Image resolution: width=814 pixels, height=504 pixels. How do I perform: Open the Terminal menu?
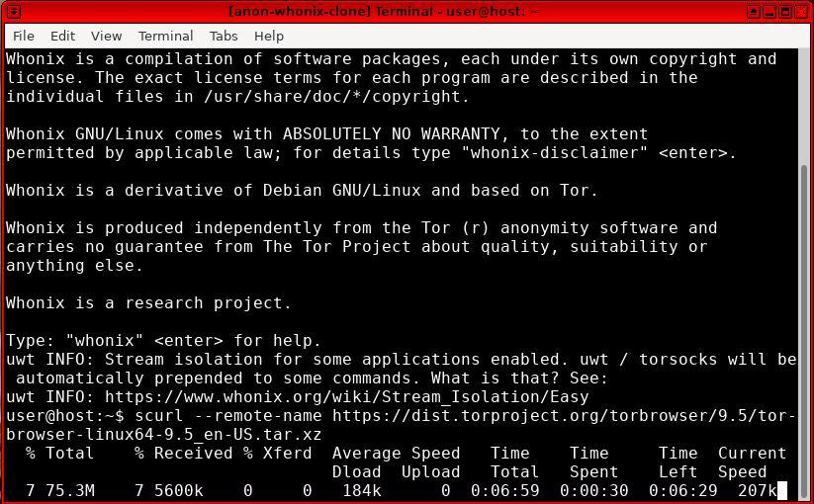pos(165,36)
